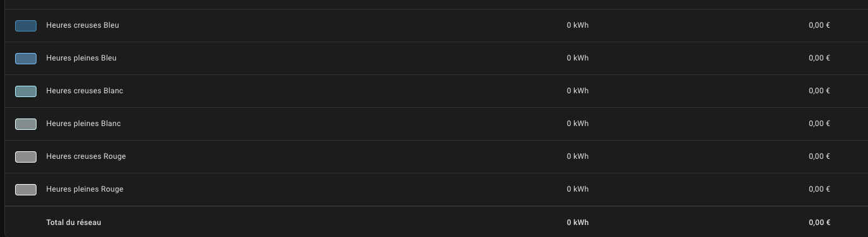Click the euro cost for Heures creuses Blanc
868x237 pixels.
[820, 91]
